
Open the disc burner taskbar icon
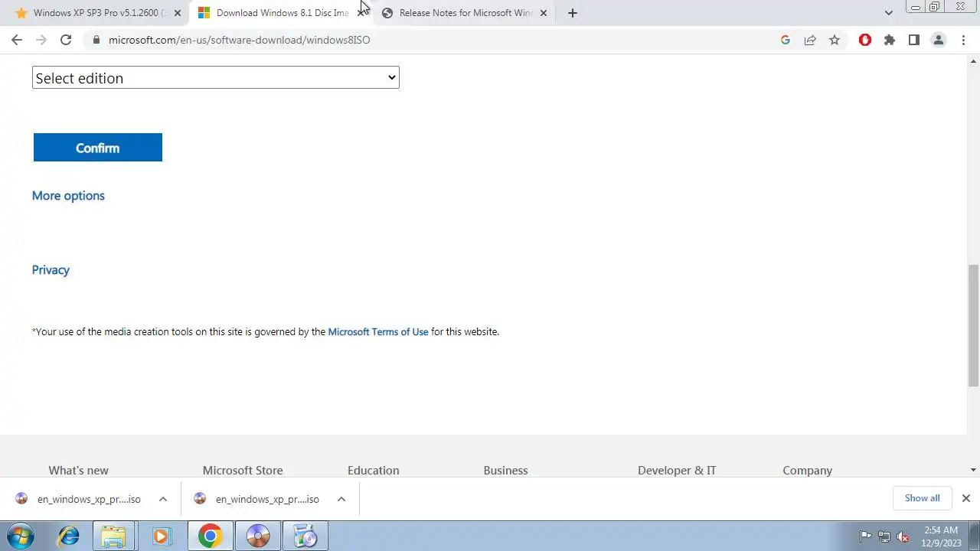click(258, 536)
